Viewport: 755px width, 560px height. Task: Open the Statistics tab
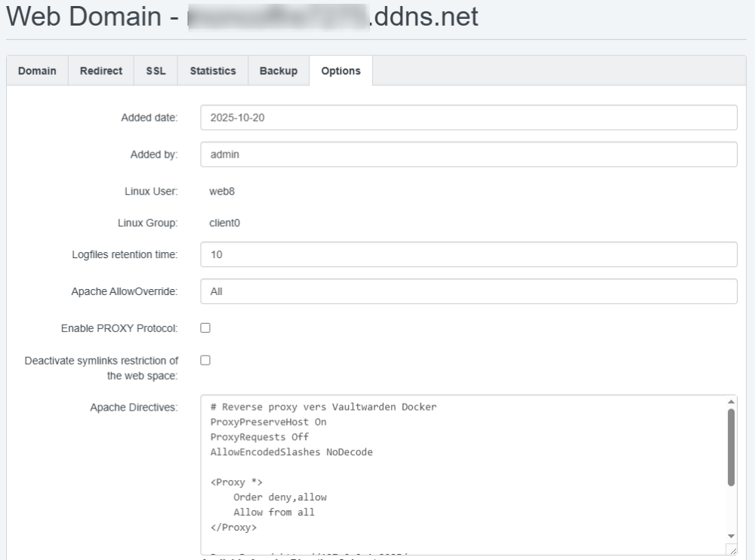pos(212,71)
